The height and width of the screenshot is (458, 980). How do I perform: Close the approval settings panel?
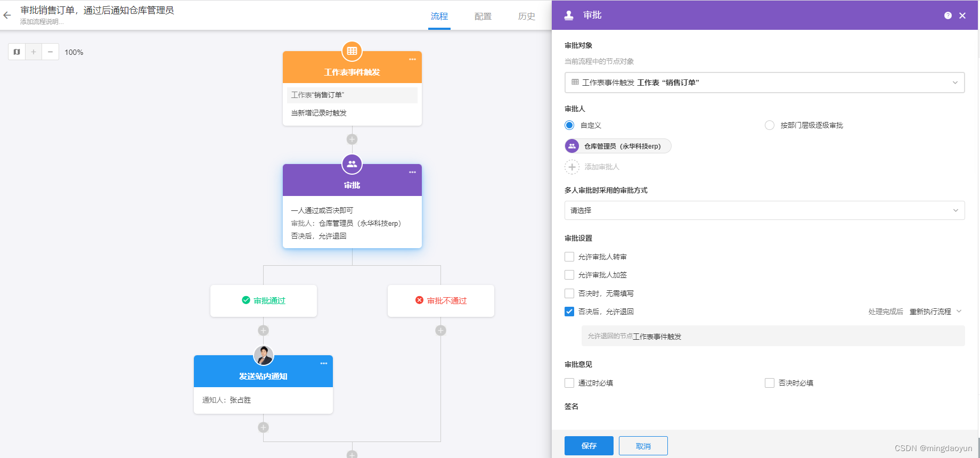[962, 15]
